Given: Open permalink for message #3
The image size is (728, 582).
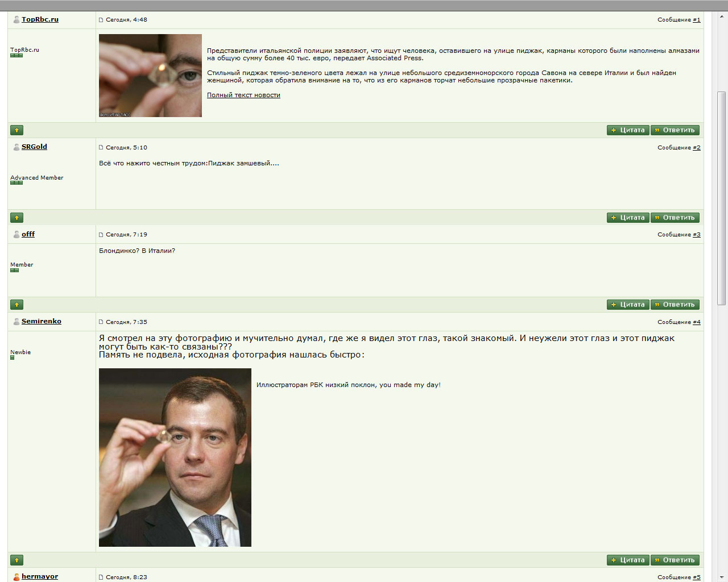Looking at the screenshot, I should point(697,235).
